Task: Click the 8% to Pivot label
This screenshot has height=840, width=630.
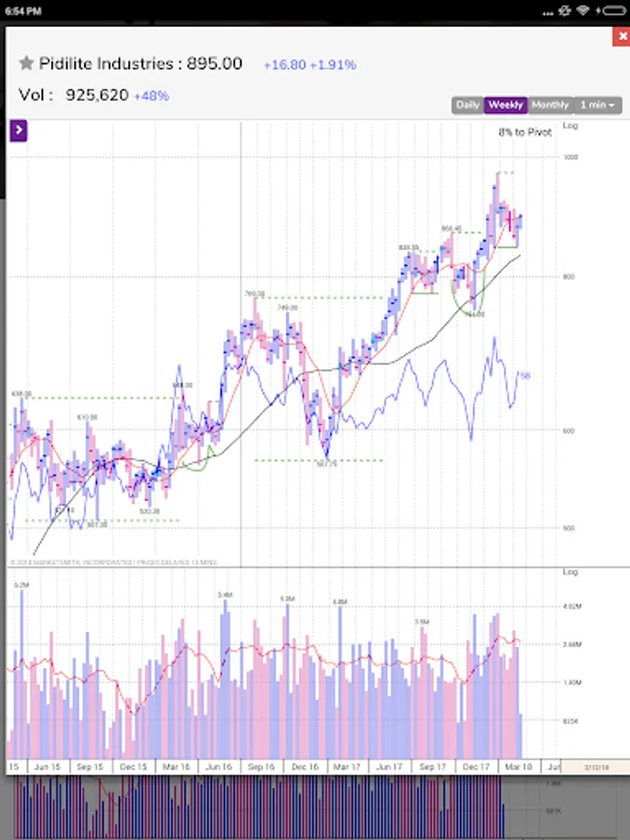Action: 525,133
